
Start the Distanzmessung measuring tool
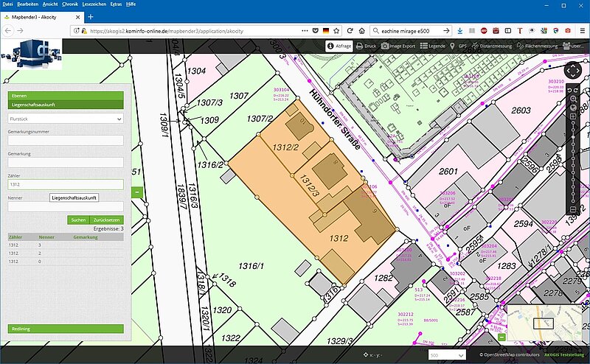coord(493,46)
